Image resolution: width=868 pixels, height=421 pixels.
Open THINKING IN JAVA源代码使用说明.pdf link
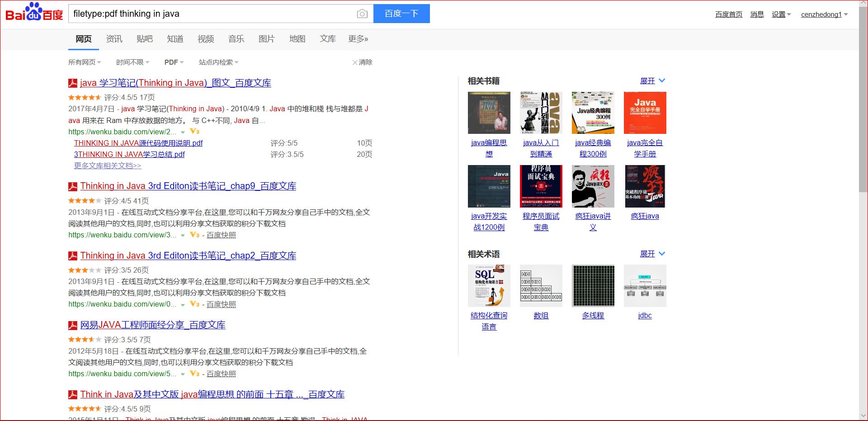tap(138, 143)
